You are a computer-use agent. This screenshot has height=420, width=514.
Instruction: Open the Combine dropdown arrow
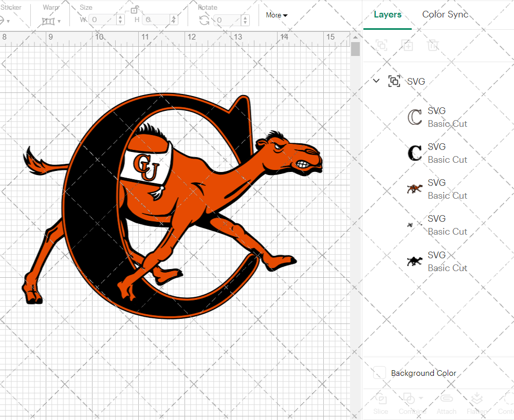pos(421,398)
